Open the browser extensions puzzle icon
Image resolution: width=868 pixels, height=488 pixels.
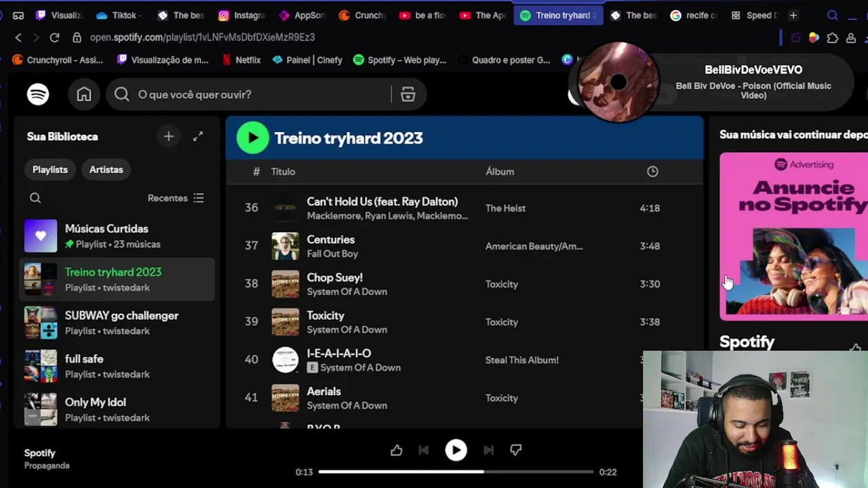(833, 38)
